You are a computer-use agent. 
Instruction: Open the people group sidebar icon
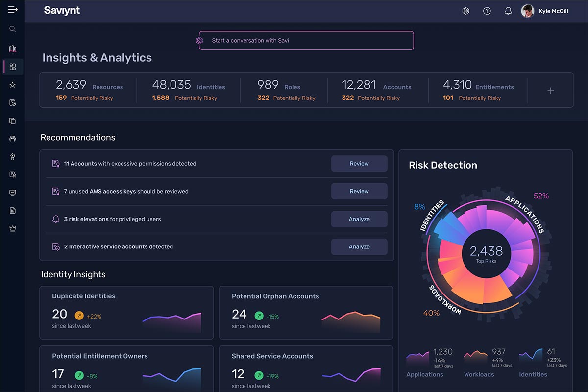(13, 139)
